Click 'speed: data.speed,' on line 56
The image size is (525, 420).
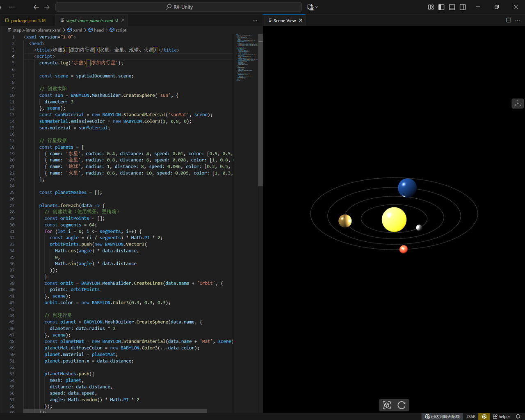point(73,393)
